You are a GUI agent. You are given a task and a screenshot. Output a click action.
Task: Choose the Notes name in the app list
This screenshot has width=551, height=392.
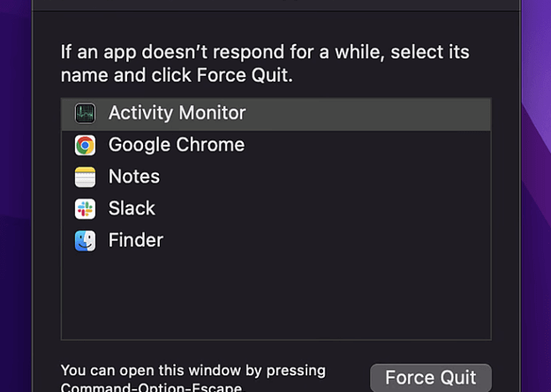pyautogui.click(x=133, y=177)
